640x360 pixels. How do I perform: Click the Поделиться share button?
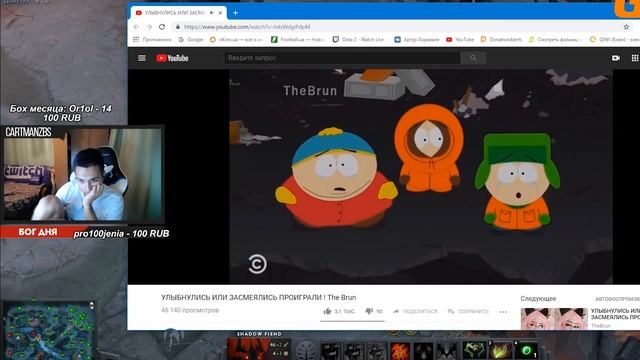pos(415,311)
